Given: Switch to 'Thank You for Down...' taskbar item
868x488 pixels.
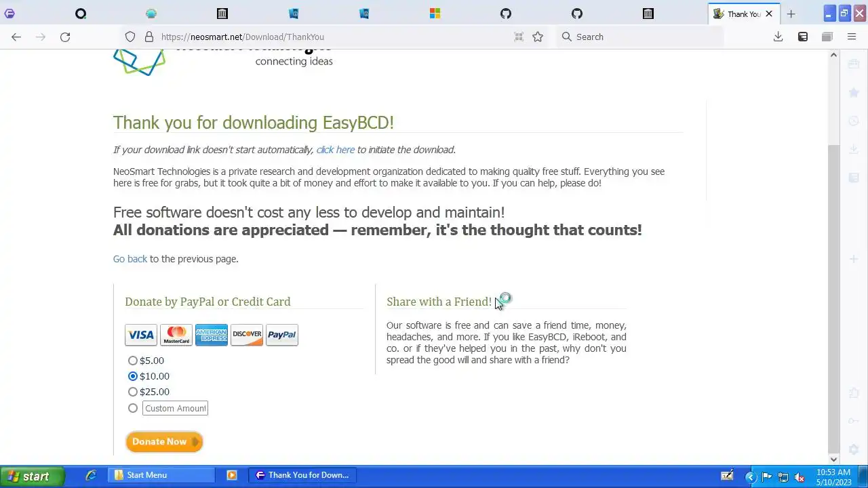Looking at the screenshot, I should click(x=302, y=475).
